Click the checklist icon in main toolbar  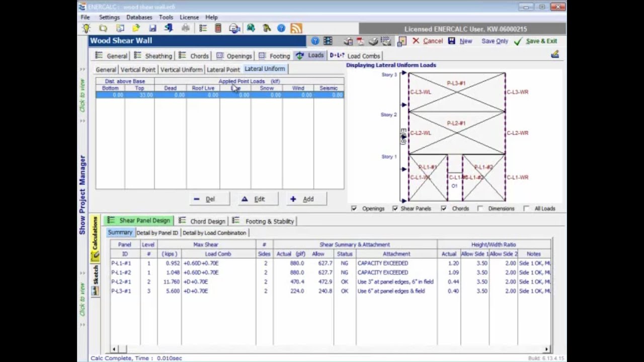(x=203, y=29)
